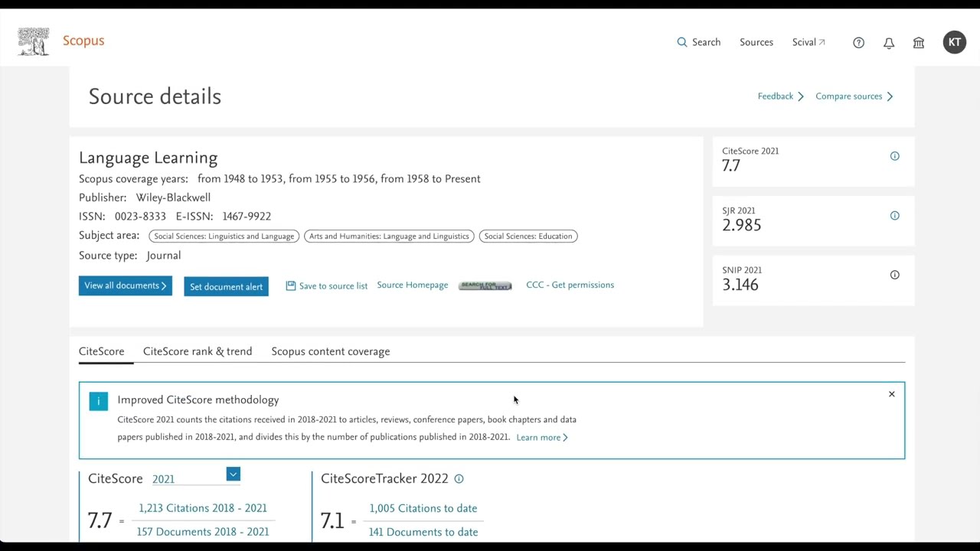
Task: Click the institution building icon
Action: coord(919,43)
